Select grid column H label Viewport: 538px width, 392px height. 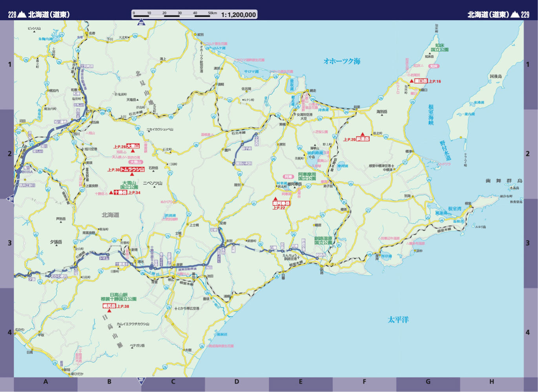pos(492,382)
